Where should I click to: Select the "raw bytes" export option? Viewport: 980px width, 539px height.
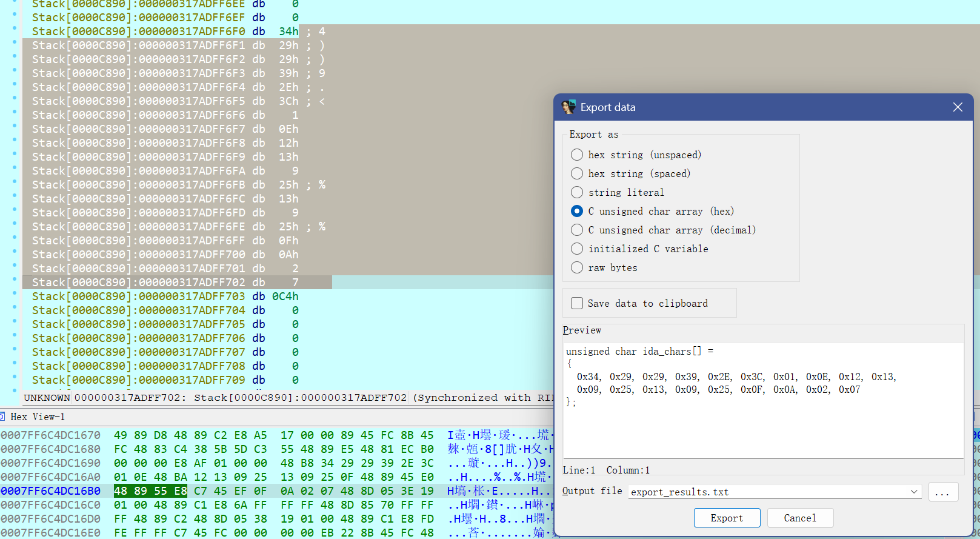[577, 267]
